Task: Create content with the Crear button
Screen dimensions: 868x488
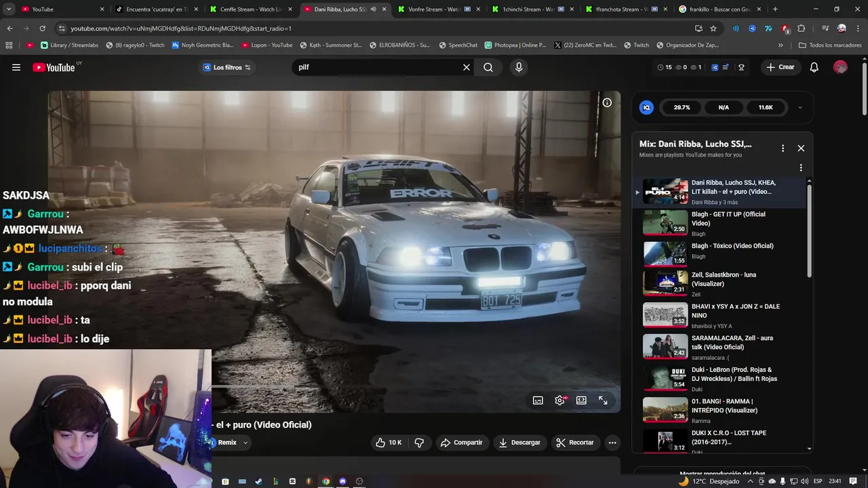Action: [781, 67]
